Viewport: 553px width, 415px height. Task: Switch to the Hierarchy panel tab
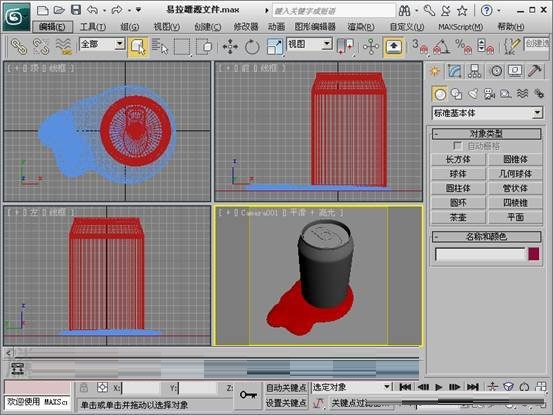click(x=474, y=72)
